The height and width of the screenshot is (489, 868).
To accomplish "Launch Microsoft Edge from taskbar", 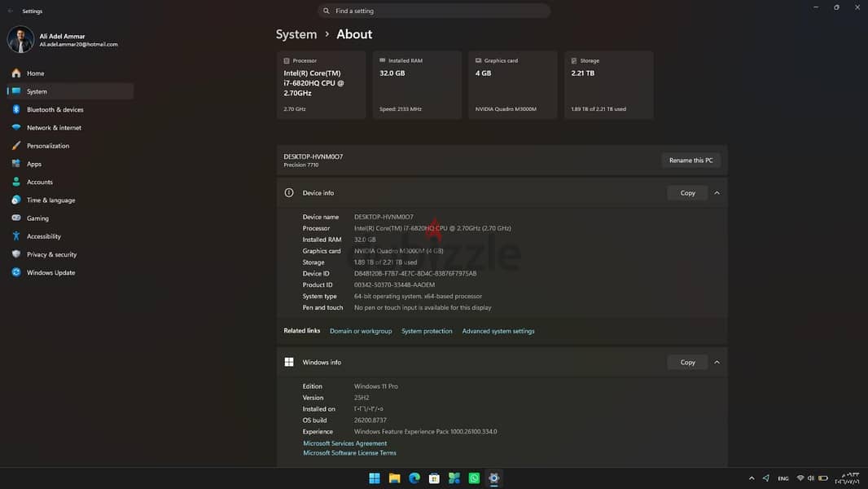I will 414,478.
